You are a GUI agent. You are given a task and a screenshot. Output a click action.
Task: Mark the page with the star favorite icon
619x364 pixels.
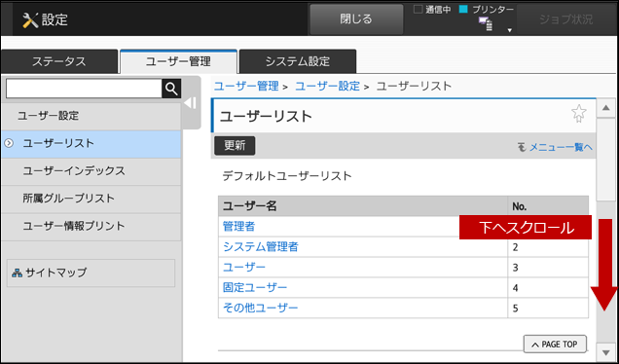coord(579,114)
